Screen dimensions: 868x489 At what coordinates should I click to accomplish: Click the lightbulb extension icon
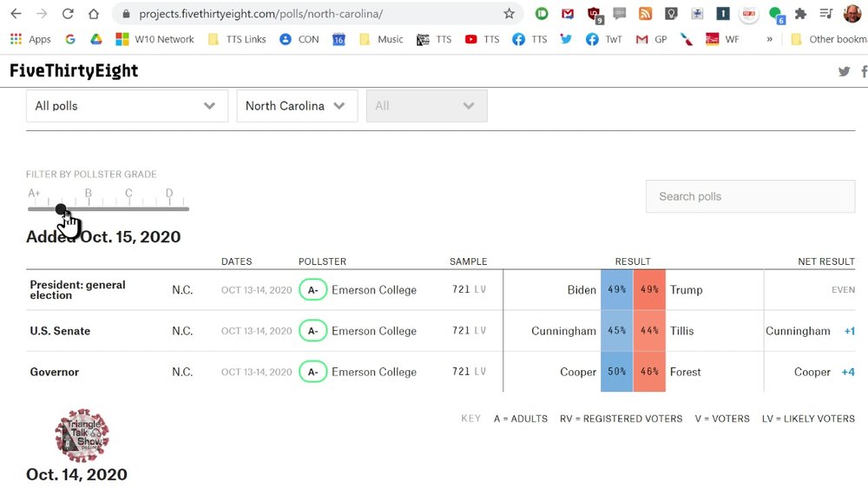click(671, 14)
